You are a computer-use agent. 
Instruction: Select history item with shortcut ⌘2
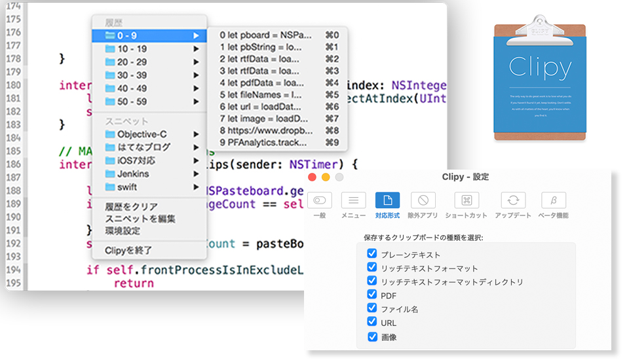[x=279, y=59]
